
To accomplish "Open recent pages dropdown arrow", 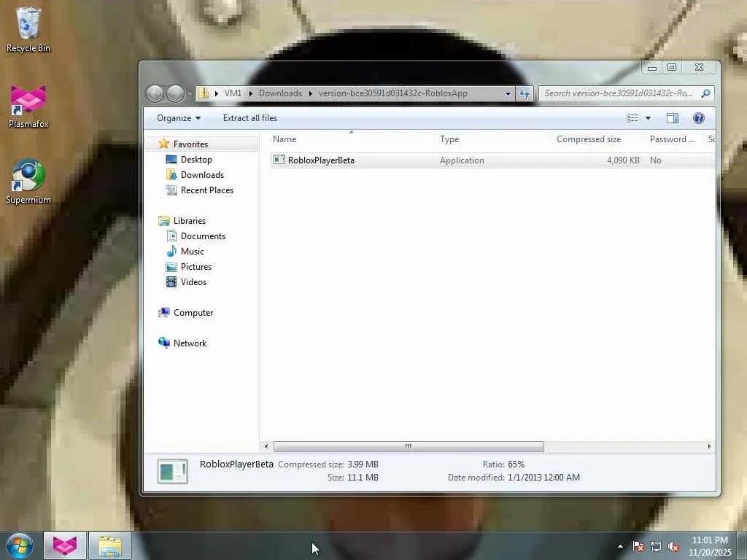I will coord(190,94).
